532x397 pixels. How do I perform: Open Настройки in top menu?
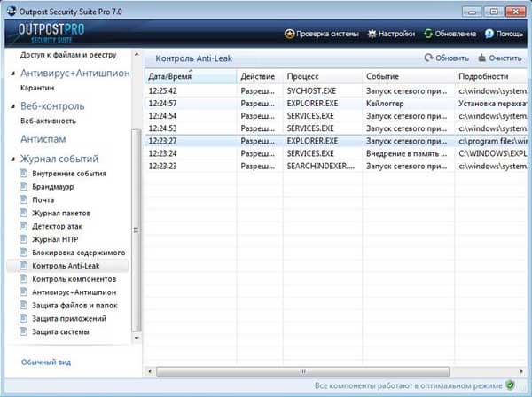point(392,34)
